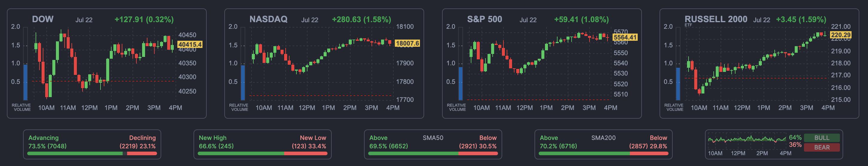
Task: Click the NASDAQ Jul 22 date label
Action: click(310, 20)
